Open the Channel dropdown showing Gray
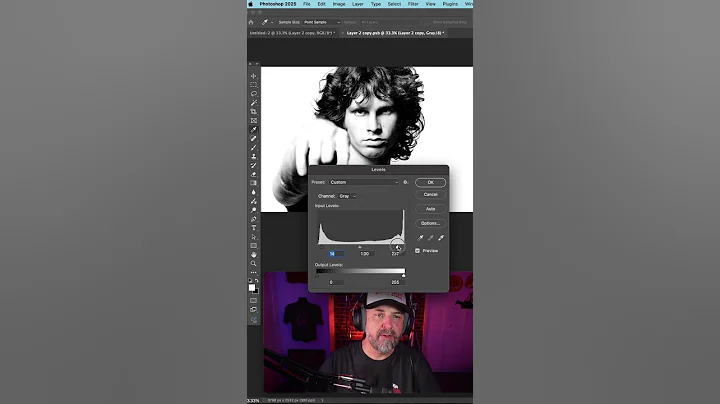This screenshot has width=720, height=404. pyautogui.click(x=348, y=196)
